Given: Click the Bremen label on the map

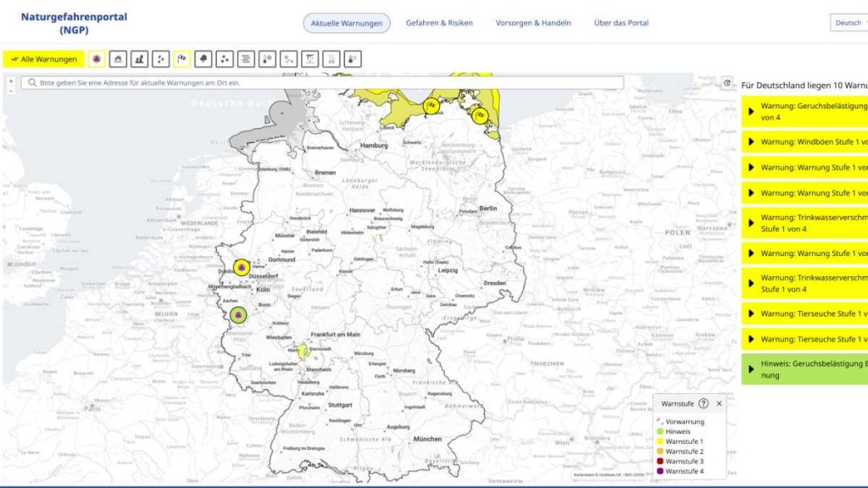Looking at the screenshot, I should pyautogui.click(x=325, y=173).
